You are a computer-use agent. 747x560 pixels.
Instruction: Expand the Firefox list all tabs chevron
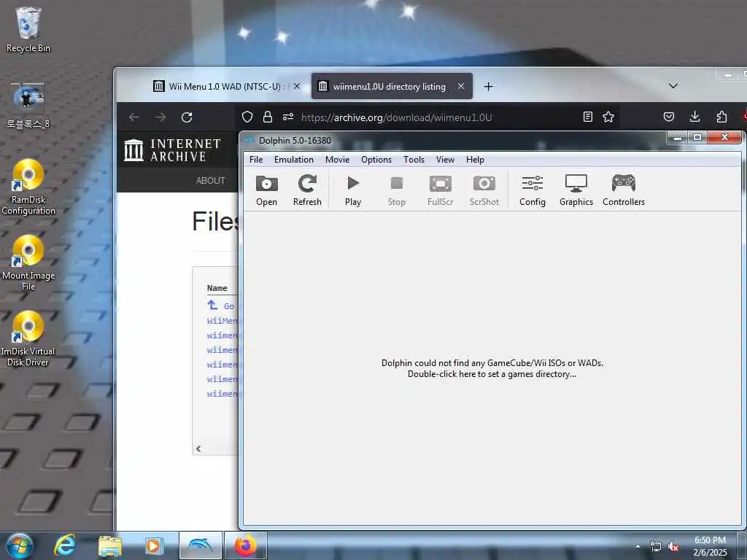point(673,86)
